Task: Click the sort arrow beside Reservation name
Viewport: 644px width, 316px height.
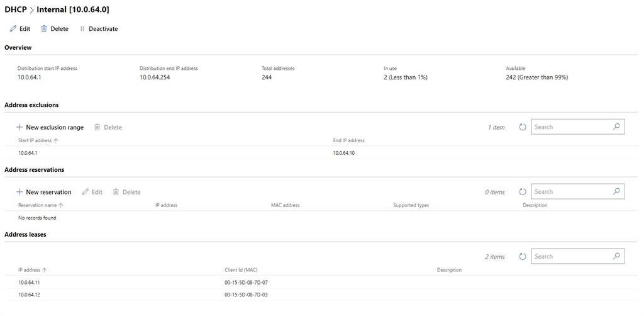Action: point(61,205)
